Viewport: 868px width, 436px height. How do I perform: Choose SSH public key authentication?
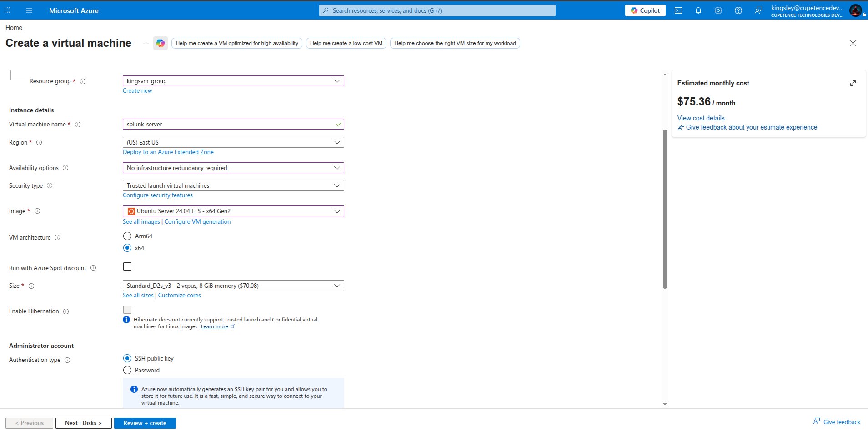coord(127,358)
